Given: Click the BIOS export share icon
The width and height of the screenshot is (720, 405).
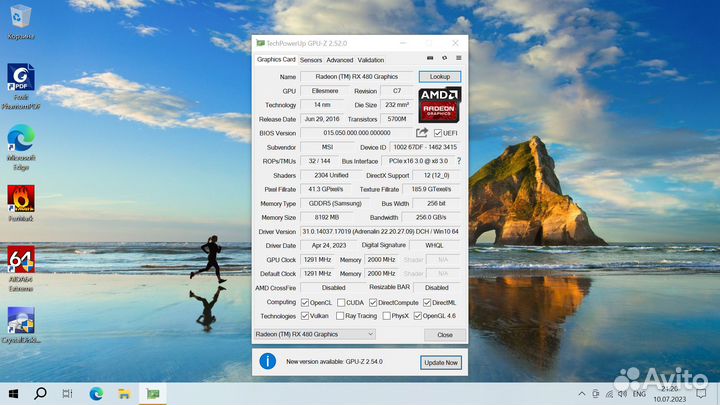Looking at the screenshot, I should tap(422, 132).
